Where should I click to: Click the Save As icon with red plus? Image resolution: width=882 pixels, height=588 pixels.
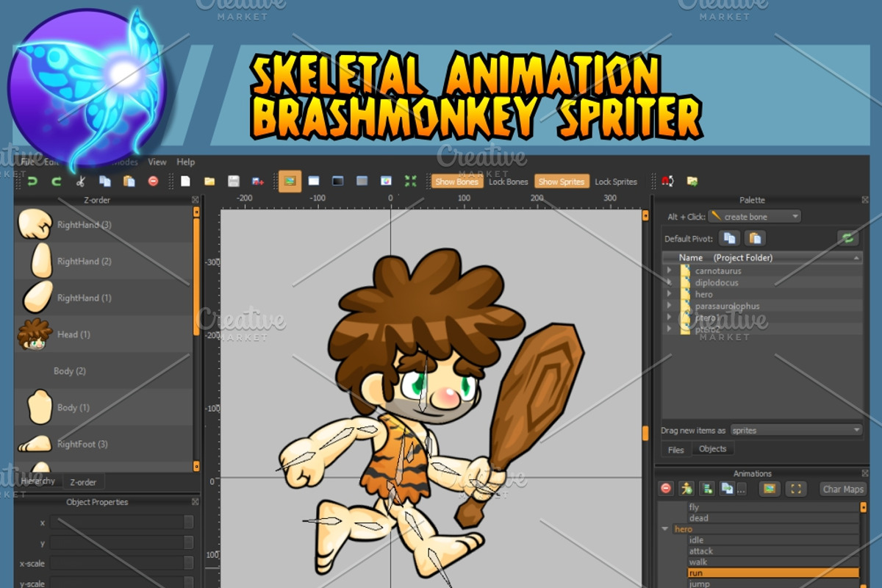(258, 181)
